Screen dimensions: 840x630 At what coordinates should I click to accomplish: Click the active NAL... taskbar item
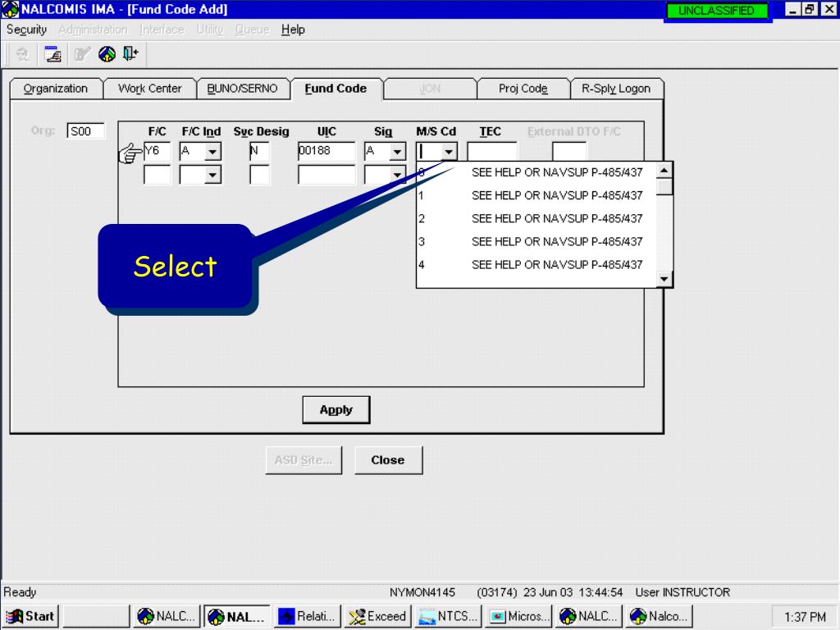click(237, 617)
